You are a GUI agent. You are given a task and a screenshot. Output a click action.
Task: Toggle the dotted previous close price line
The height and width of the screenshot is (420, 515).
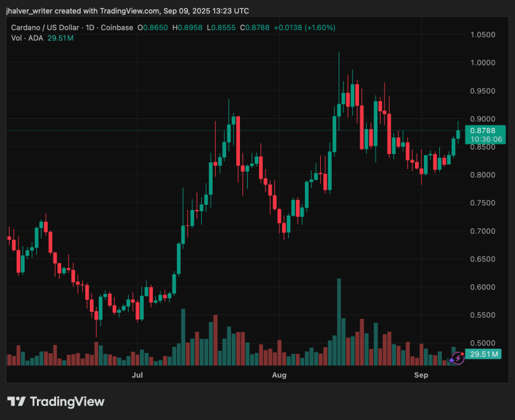(191, 130)
